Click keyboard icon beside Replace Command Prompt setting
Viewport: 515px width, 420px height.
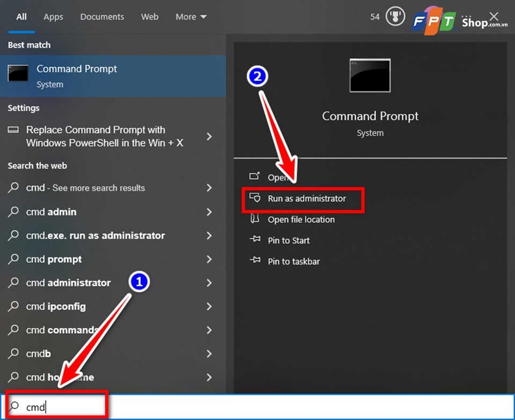[x=13, y=130]
